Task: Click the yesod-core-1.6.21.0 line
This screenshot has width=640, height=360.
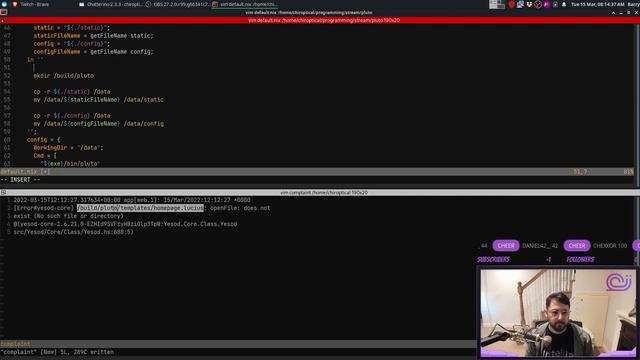Action: (125, 224)
